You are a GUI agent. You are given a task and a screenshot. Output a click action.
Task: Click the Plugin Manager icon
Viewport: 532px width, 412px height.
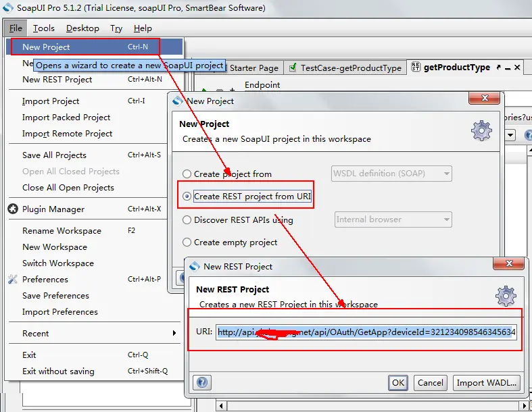[x=13, y=209]
